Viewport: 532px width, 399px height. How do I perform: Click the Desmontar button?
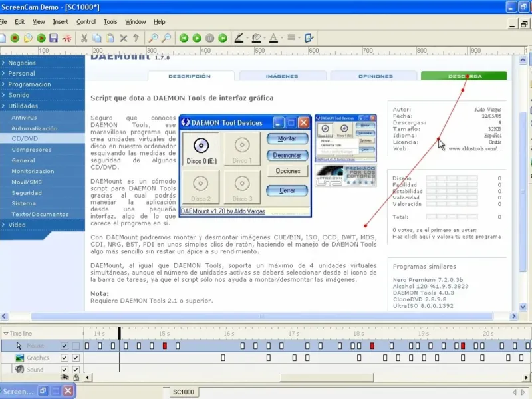tap(287, 155)
